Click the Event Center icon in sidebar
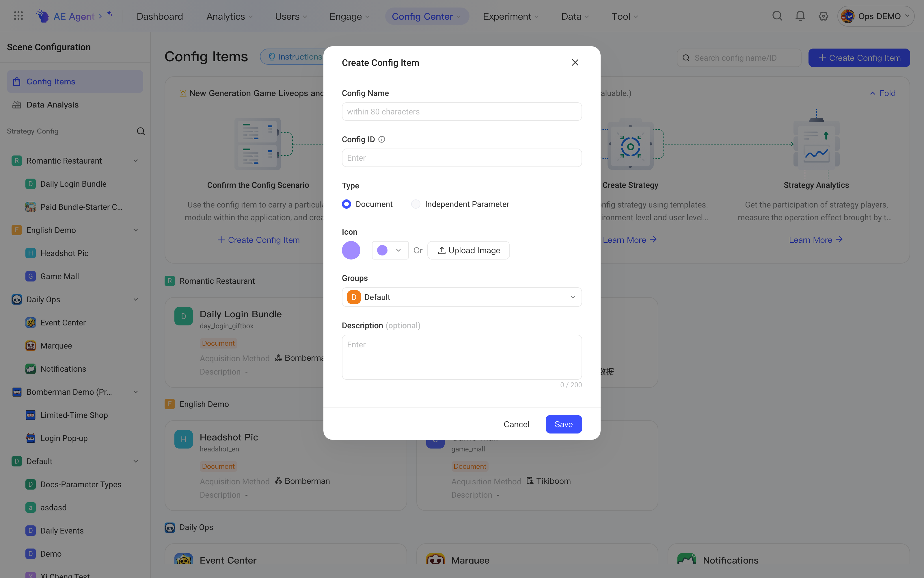 31,323
